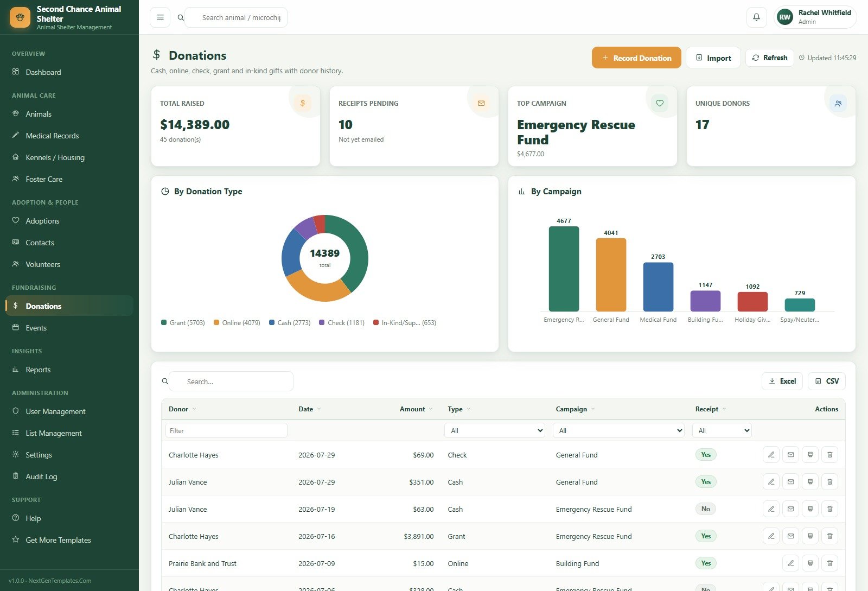Delete the Prairie Bank and Trust donation

pyautogui.click(x=829, y=563)
